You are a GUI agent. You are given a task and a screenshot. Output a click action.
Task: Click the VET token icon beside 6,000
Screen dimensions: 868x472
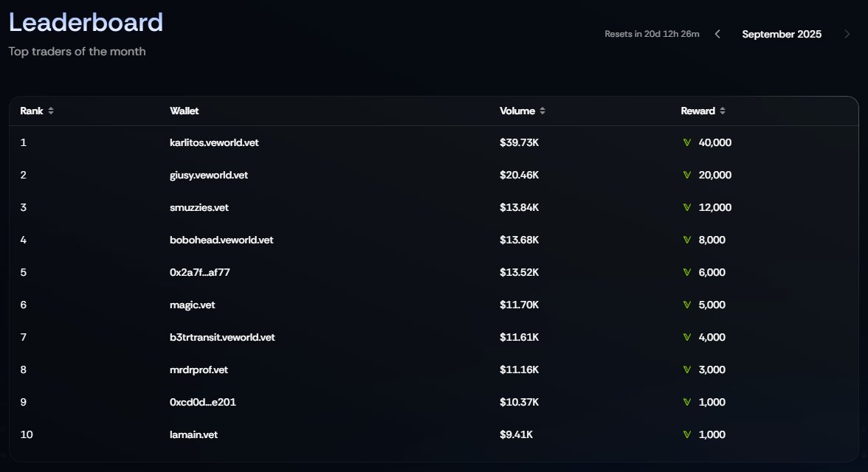687,272
